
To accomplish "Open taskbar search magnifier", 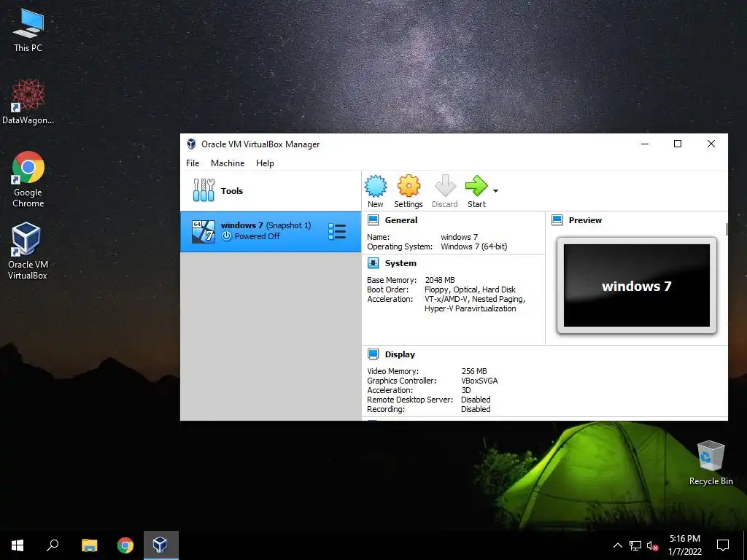I will point(53,545).
